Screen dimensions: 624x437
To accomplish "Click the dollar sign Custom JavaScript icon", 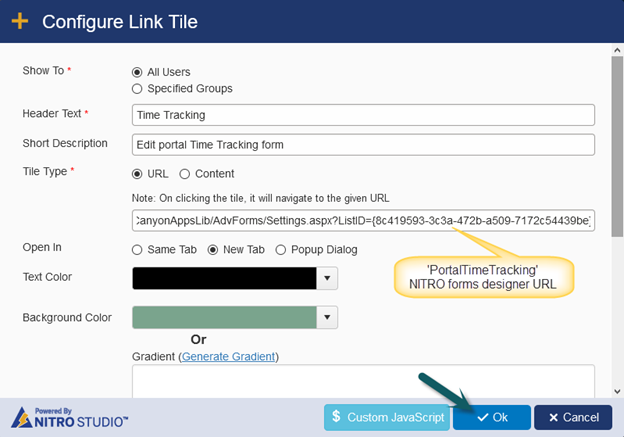I will point(336,416).
